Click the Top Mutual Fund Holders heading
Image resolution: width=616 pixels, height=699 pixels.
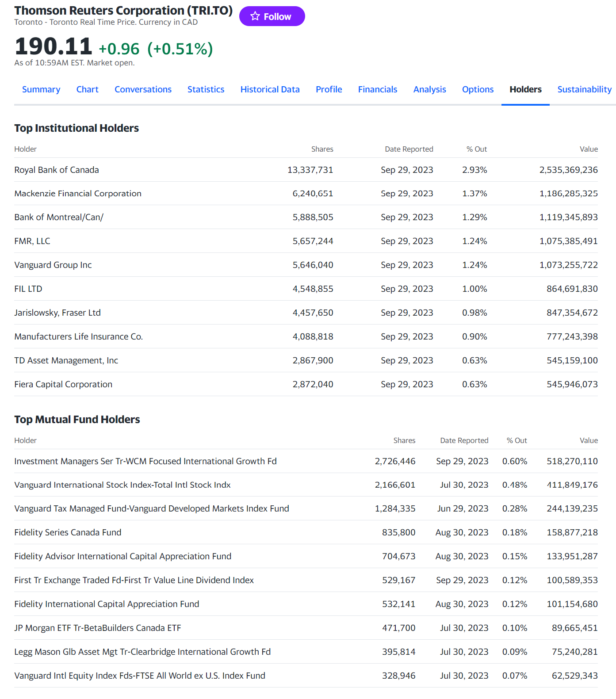click(x=77, y=420)
